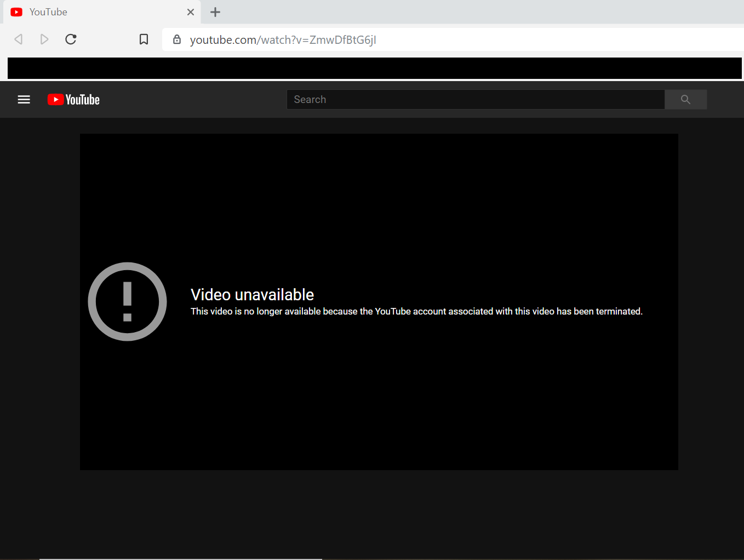
Task: Click the account terminated explanation text
Action: (416, 311)
